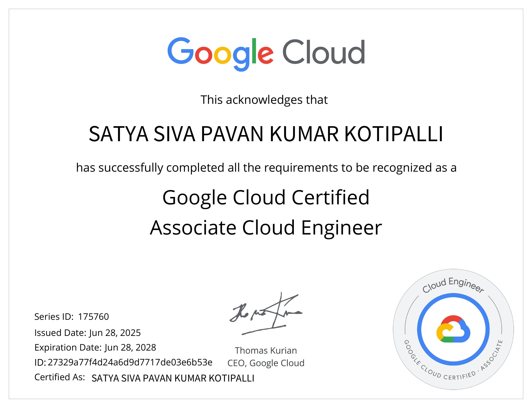Viewport: 532px width, 411px height.
Task: Click the 'Associate Cloud Engineer' title line
Action: (x=266, y=228)
